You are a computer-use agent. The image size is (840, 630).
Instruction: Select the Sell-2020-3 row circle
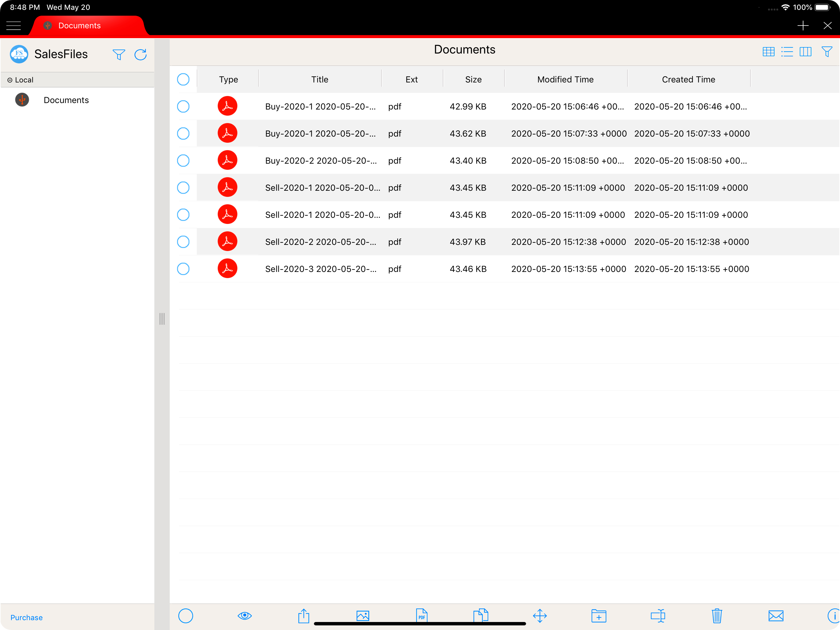tap(183, 269)
